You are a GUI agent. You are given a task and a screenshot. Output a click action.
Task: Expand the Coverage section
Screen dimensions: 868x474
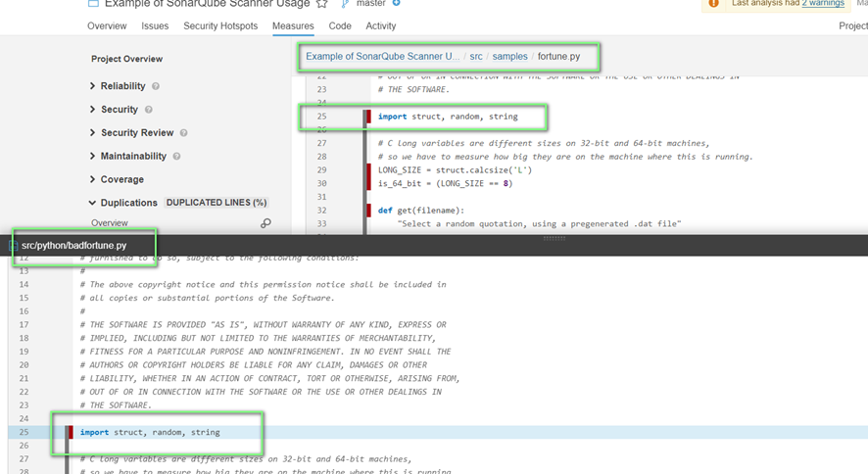92,178
